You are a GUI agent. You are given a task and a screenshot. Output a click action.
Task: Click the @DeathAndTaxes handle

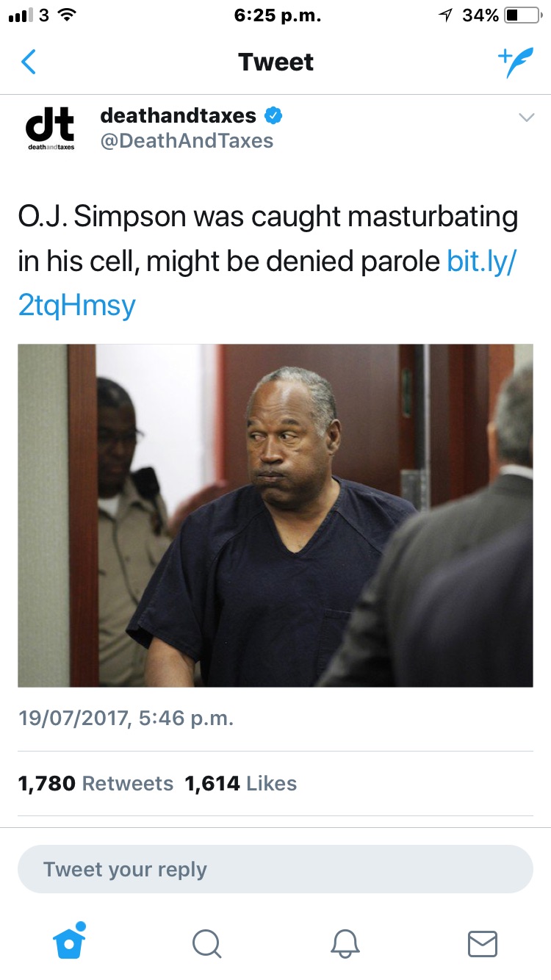pos(186,141)
